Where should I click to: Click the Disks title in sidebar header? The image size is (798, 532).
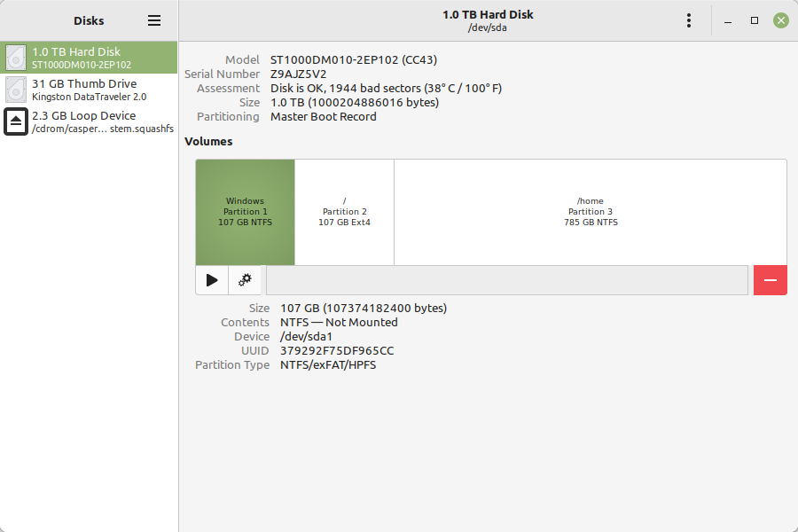89,21
